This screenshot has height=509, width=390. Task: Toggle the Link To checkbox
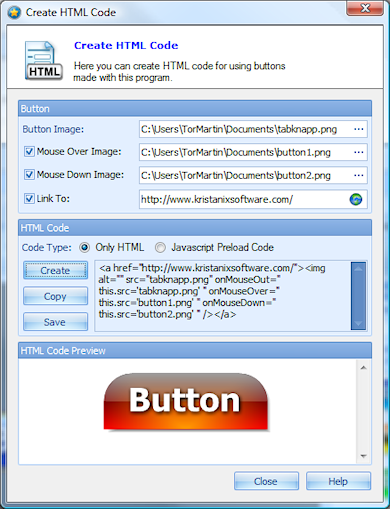(29, 199)
